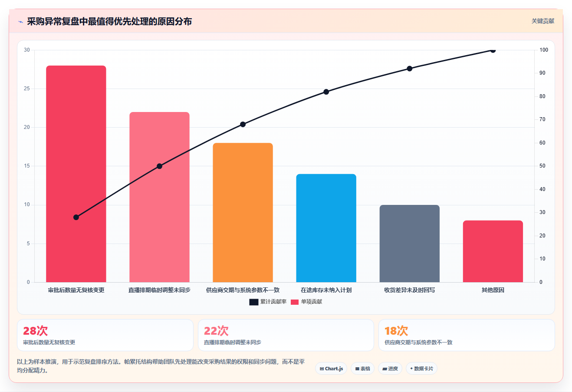Image resolution: width=572 pixels, height=392 pixels.
Task: Click the card caption 直播排期临时调整未同步
Action: pos(233,343)
